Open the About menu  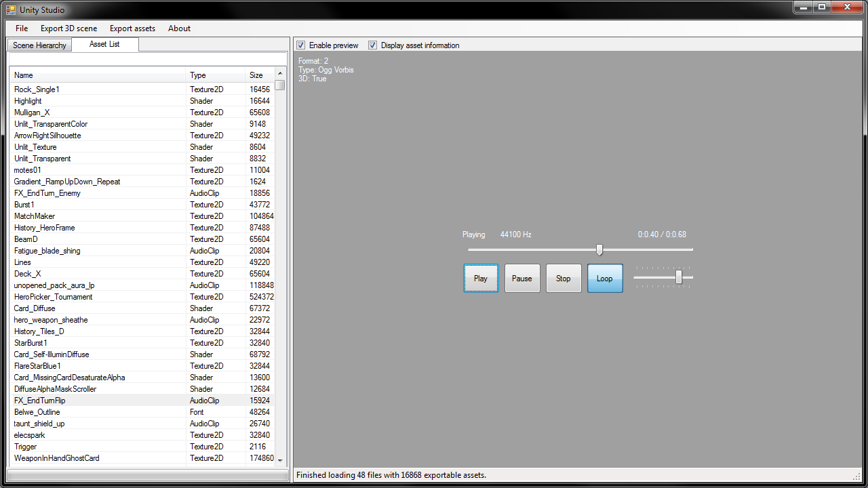[178, 28]
